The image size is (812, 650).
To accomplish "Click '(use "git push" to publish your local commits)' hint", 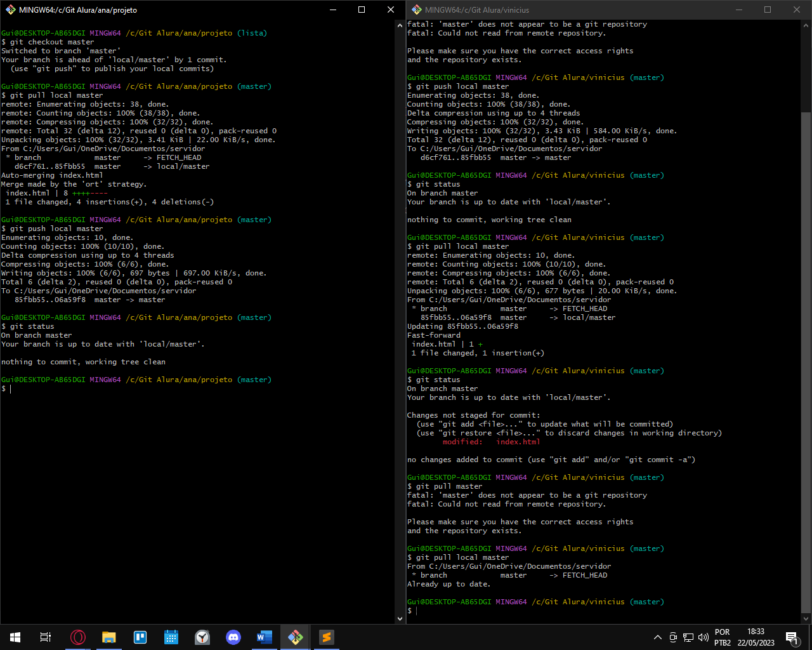I will (x=112, y=69).
